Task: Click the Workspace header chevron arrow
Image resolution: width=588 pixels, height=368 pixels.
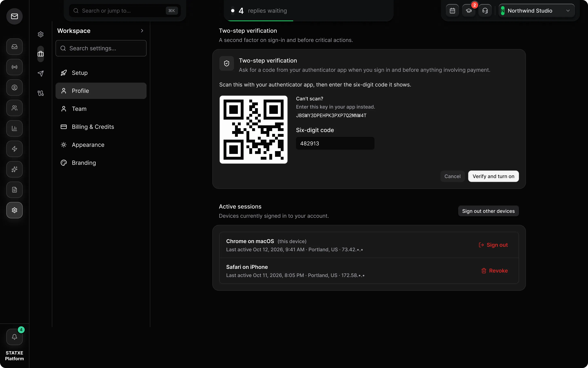Action: point(142,31)
